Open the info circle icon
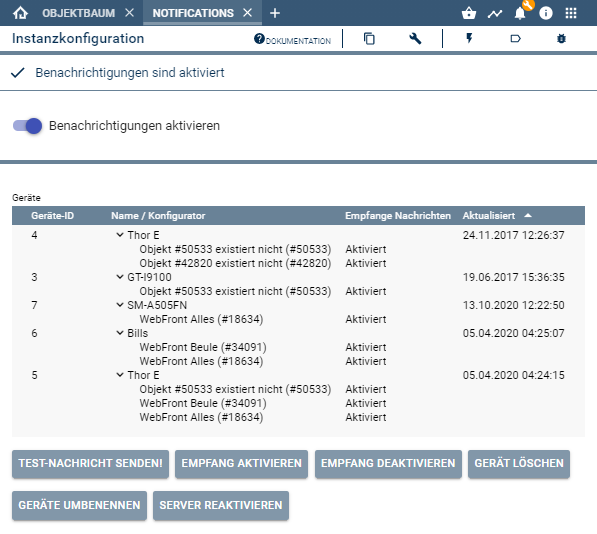The image size is (597, 534). pos(546,13)
